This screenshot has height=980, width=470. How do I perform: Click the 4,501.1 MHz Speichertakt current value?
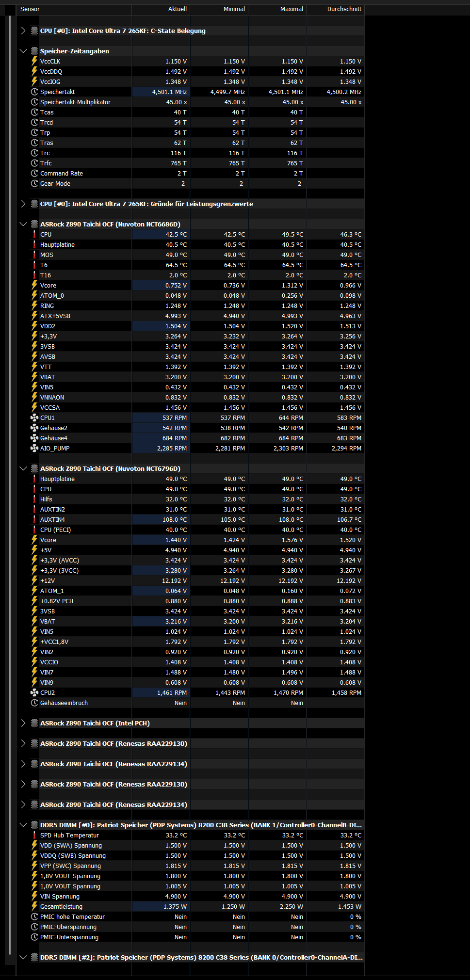tap(169, 92)
